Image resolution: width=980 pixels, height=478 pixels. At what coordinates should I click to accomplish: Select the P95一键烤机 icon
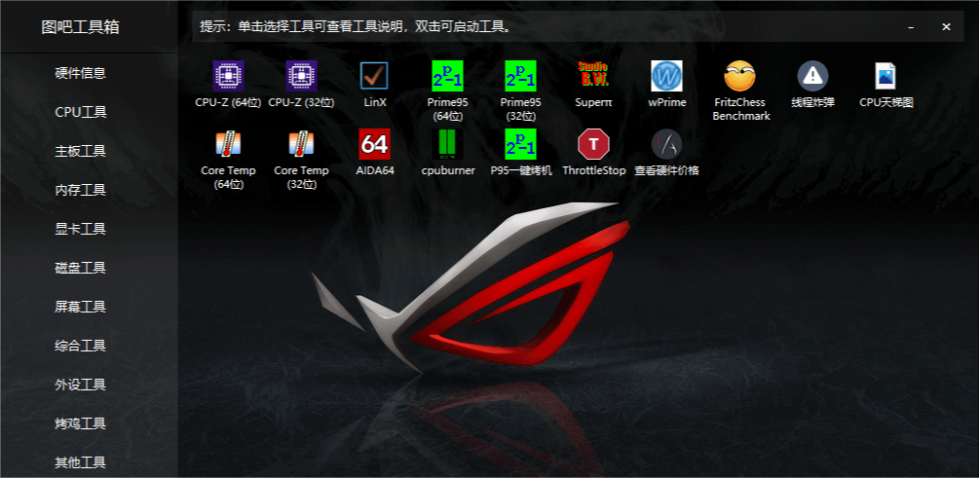coord(520,145)
